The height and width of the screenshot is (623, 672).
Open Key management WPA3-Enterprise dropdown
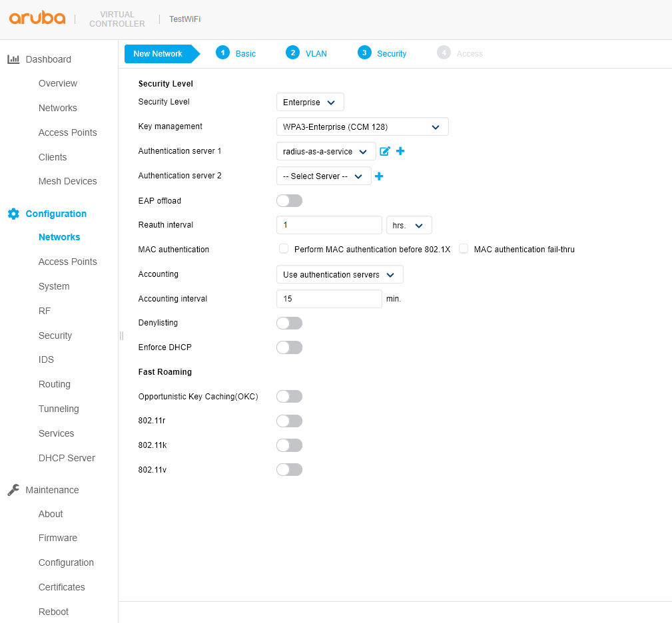click(x=362, y=126)
